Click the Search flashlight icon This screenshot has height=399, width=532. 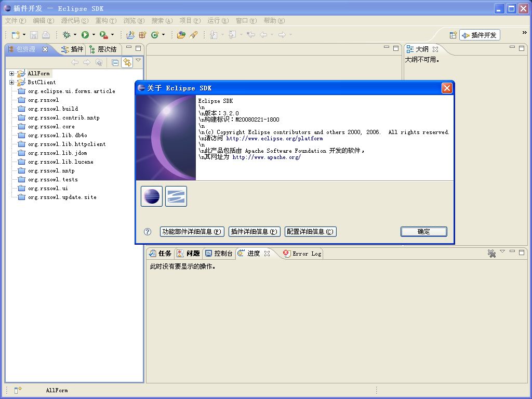coord(193,35)
